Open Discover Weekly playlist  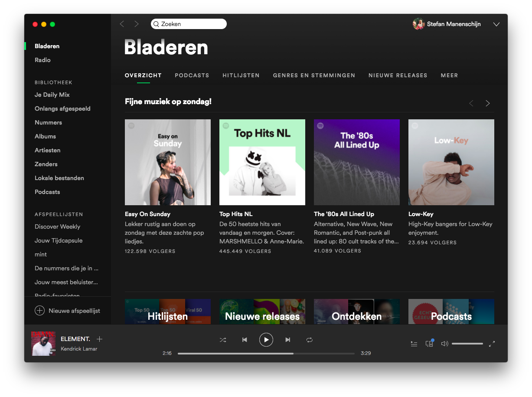click(57, 226)
